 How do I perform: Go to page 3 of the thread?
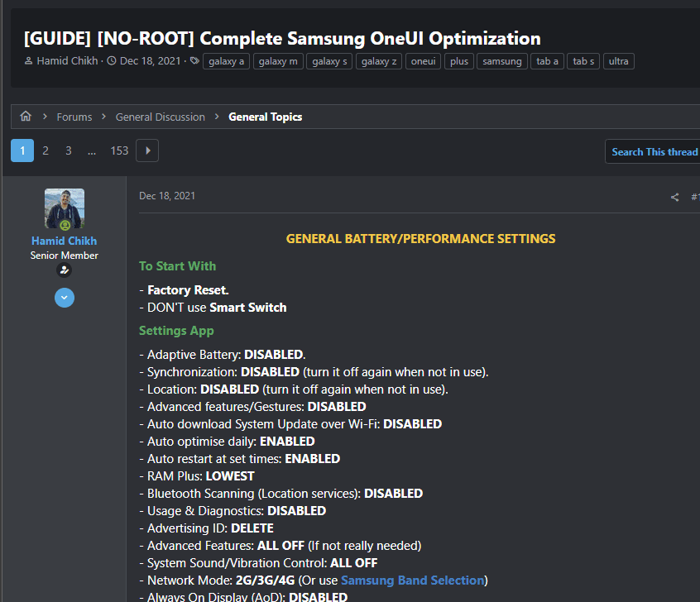pos(69,150)
